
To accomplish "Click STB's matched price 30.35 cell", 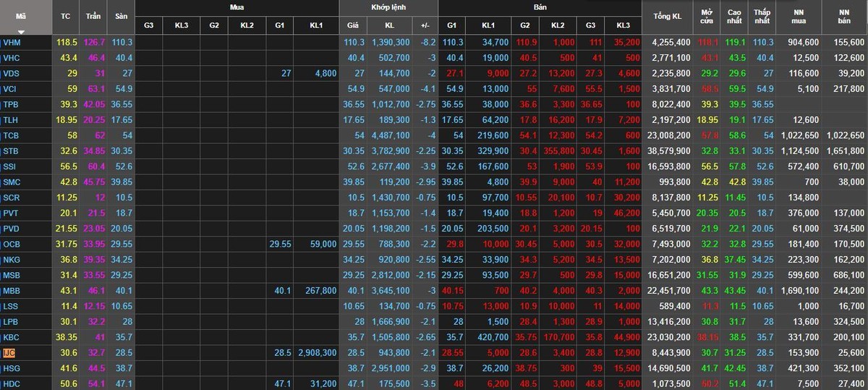I will (354, 151).
